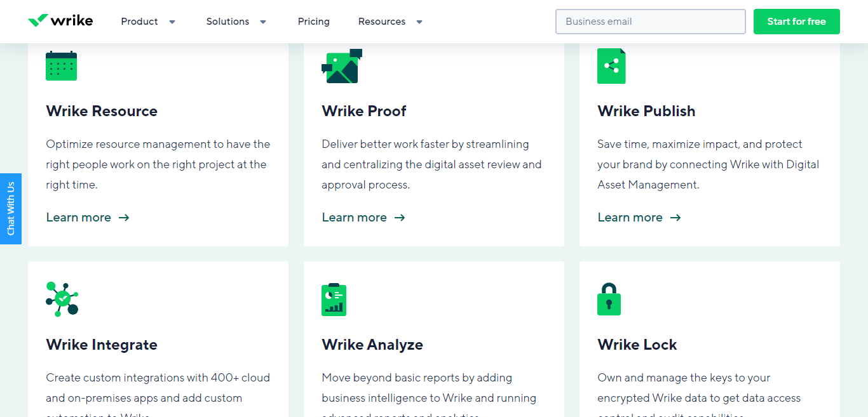Screen dimensions: 868x417
Task: Open the Resources menu
Action: (382, 22)
